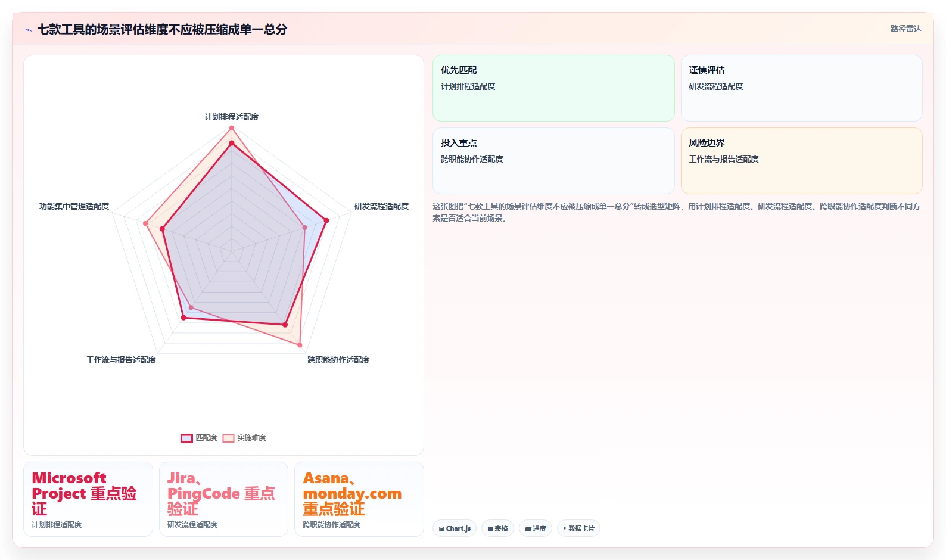The image size is (946, 560).
Task: Click the 进度 chip
Action: pos(536,528)
